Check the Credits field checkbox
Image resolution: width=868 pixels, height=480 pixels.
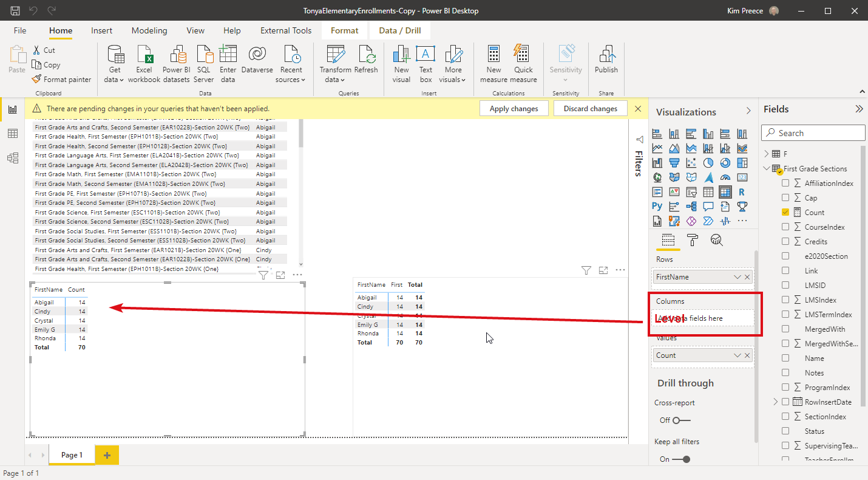coord(785,241)
